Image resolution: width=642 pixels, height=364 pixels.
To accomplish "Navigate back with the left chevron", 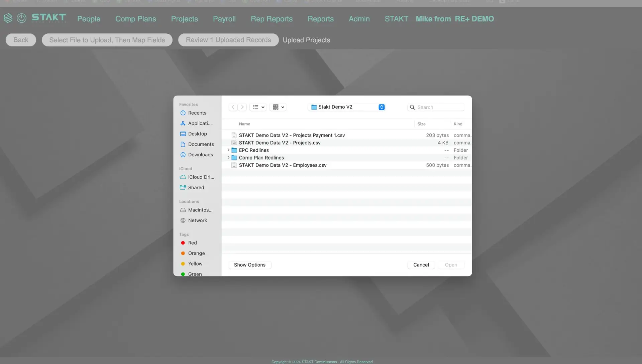I will point(233,107).
